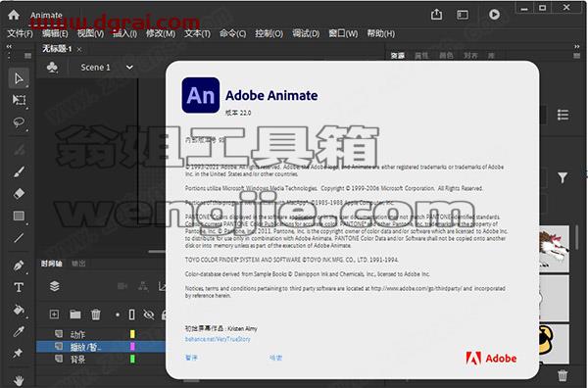The width and height of the screenshot is (588, 388).
Task: Open the 调试(D) menu
Action: click(x=306, y=33)
